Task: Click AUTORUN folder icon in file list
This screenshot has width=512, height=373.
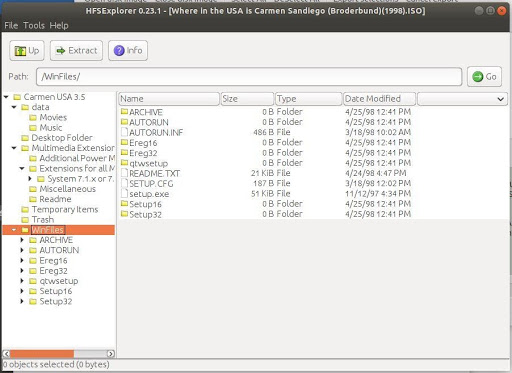Action: (x=124, y=122)
